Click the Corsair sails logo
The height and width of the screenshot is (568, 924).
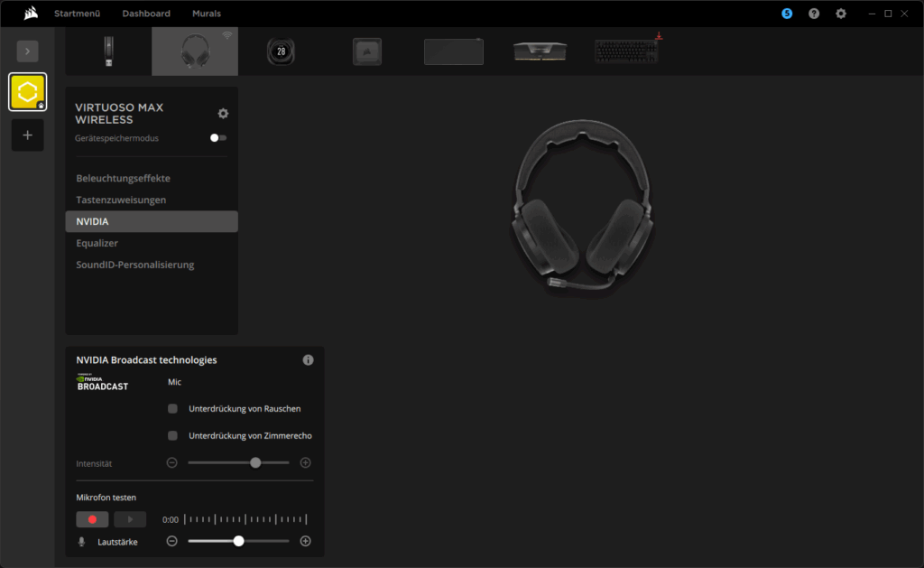click(30, 14)
